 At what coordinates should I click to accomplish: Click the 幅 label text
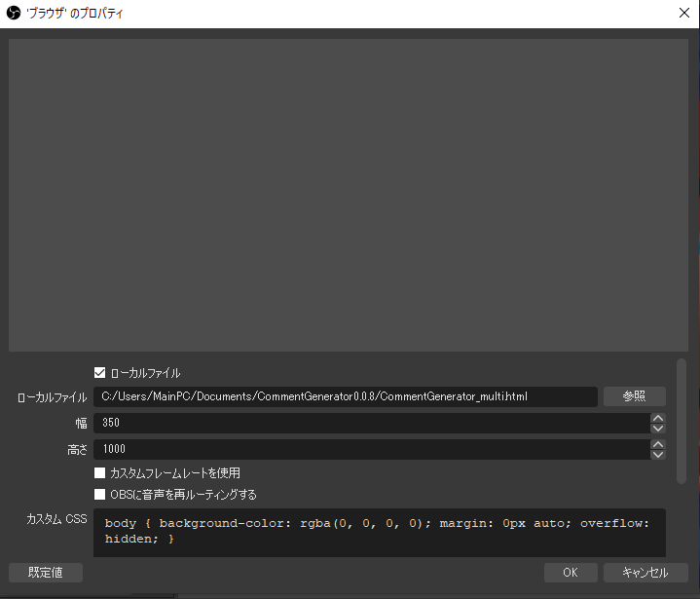[x=81, y=423]
